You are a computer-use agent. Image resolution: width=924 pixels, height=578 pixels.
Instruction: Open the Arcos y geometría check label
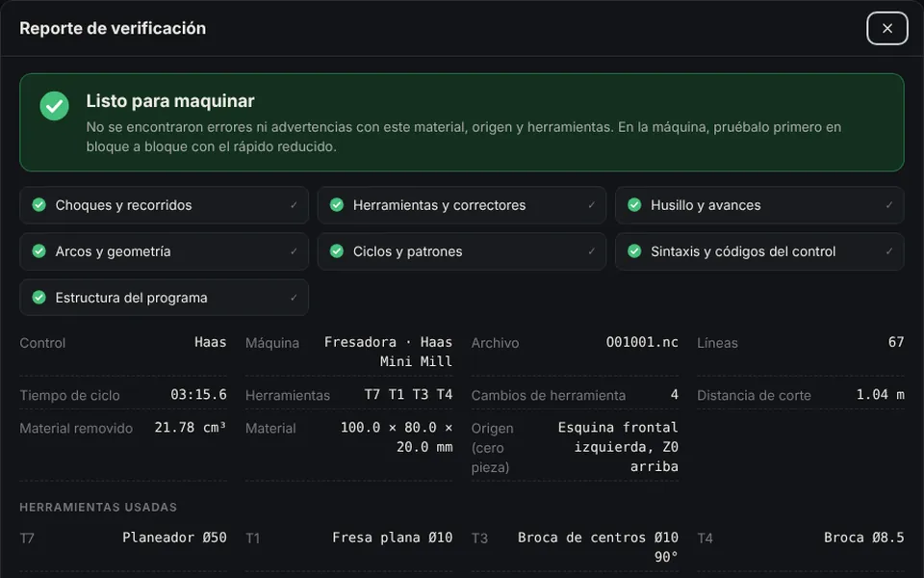(x=114, y=251)
